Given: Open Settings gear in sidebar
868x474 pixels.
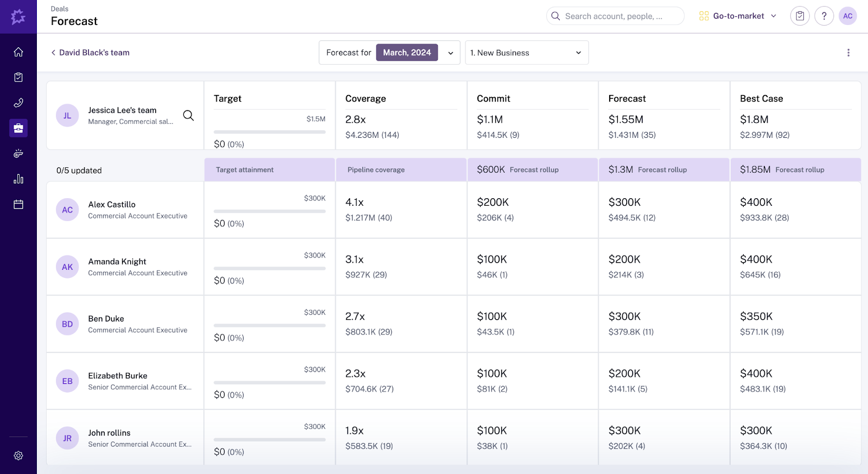Looking at the screenshot, I should point(18,456).
